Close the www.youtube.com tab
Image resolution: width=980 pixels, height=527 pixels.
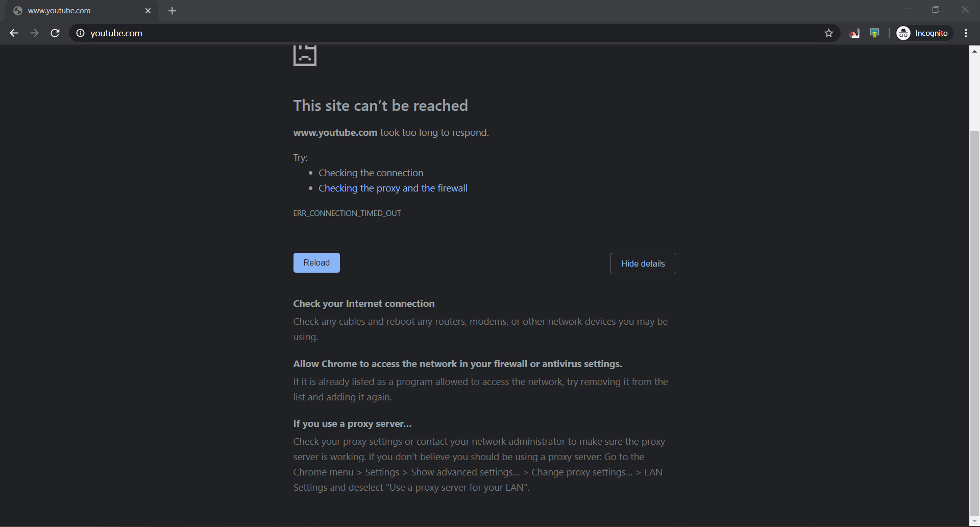[148, 11]
